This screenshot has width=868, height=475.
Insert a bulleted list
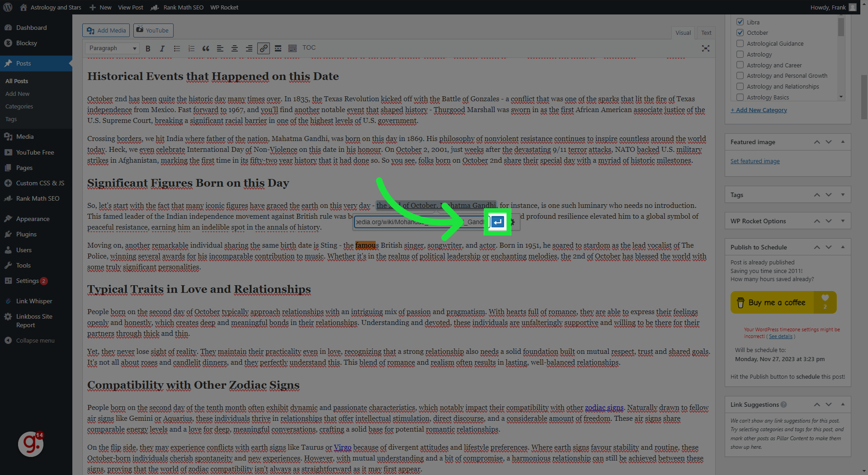pos(177,48)
